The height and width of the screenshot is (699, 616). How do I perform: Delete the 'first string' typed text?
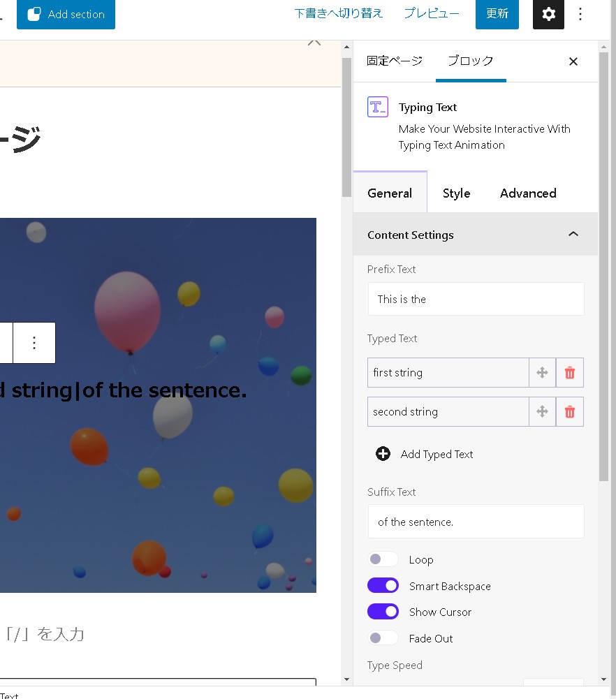[x=569, y=373]
